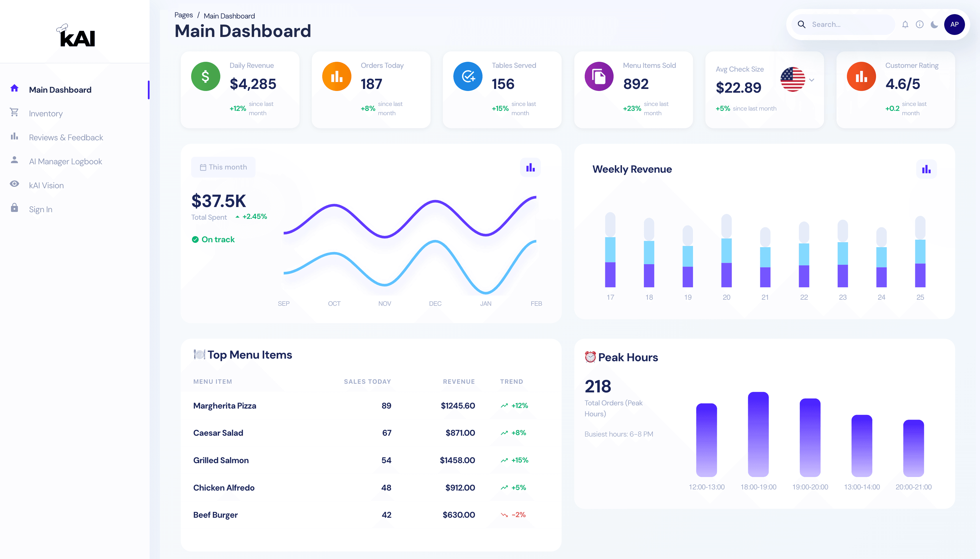Open the AP user avatar menu
The width and height of the screenshot is (980, 559).
(x=954, y=25)
